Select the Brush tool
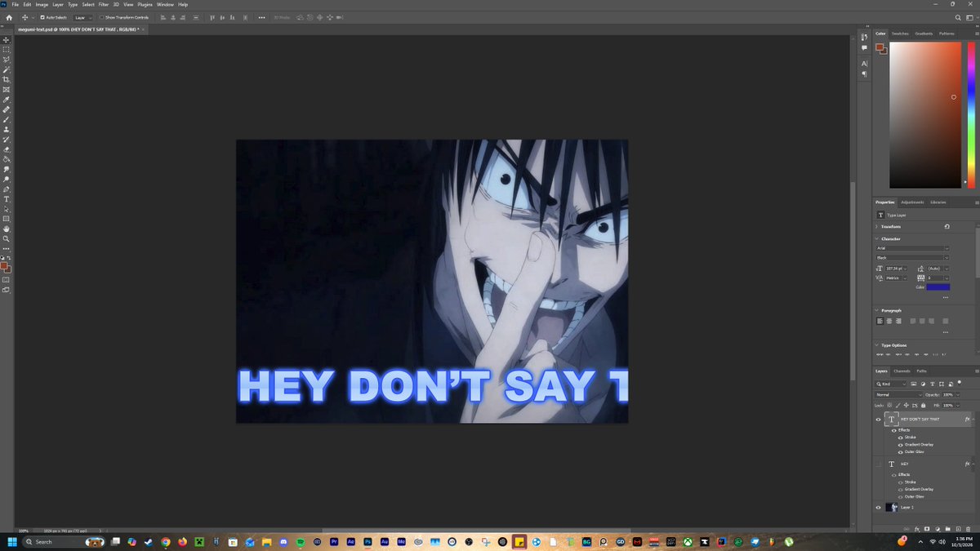Image resolution: width=980 pixels, height=551 pixels. (7, 119)
